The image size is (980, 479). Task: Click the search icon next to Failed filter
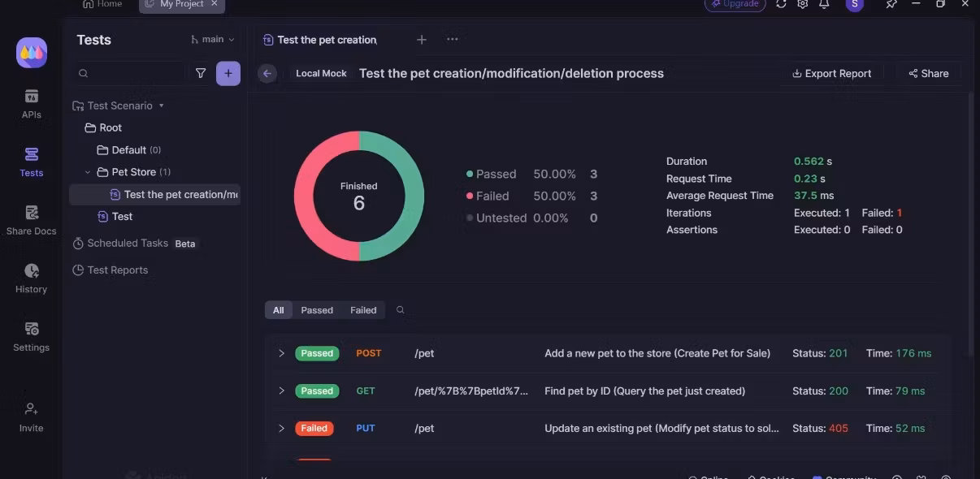[400, 310]
